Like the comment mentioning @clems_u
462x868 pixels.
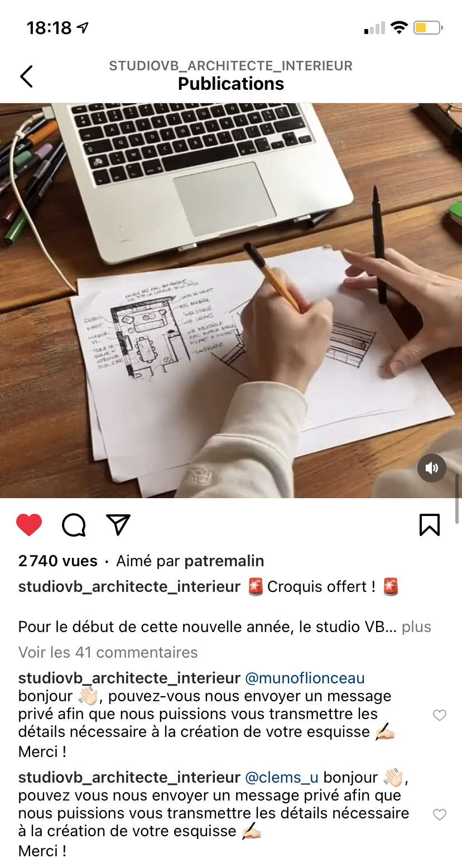440,814
